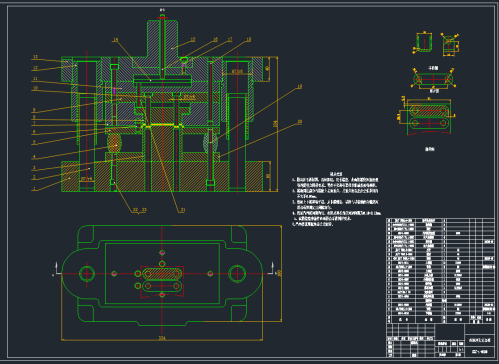Select part number label 20
The width and height of the screenshot is (499, 364).
pyautogui.click(x=299, y=122)
